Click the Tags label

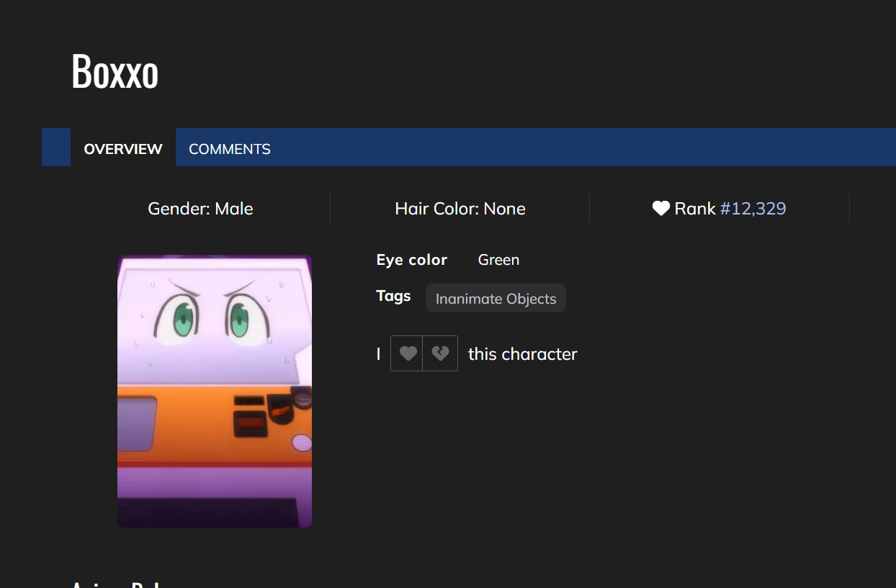click(393, 296)
